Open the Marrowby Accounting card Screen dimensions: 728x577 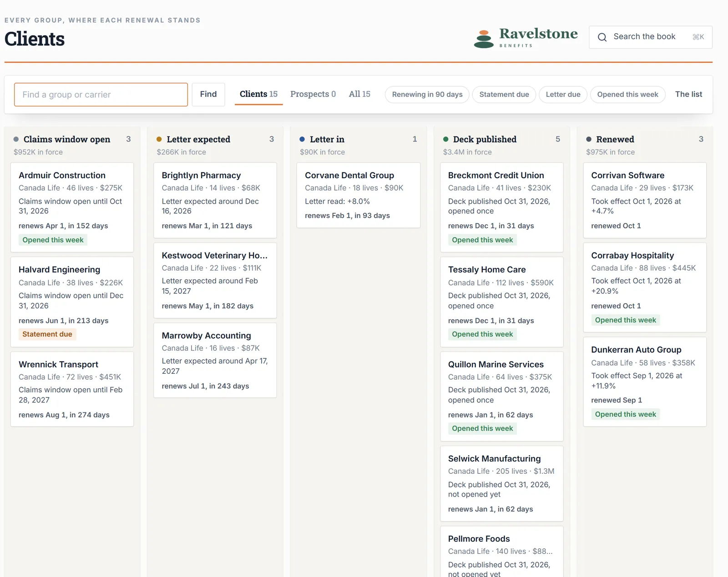(x=215, y=361)
